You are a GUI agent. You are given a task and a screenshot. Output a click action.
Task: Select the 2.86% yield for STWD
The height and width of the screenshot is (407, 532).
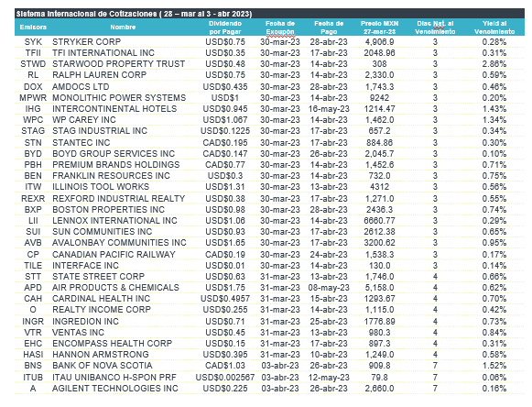[494, 64]
